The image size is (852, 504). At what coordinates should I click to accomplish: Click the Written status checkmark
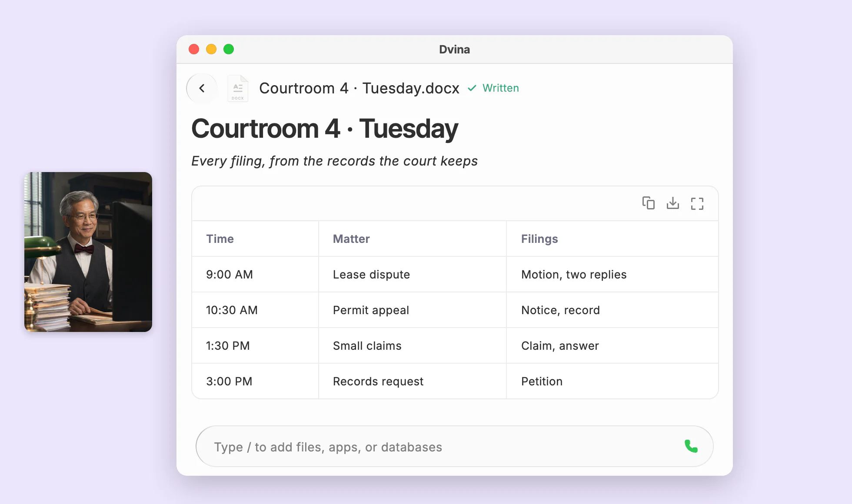click(x=472, y=88)
